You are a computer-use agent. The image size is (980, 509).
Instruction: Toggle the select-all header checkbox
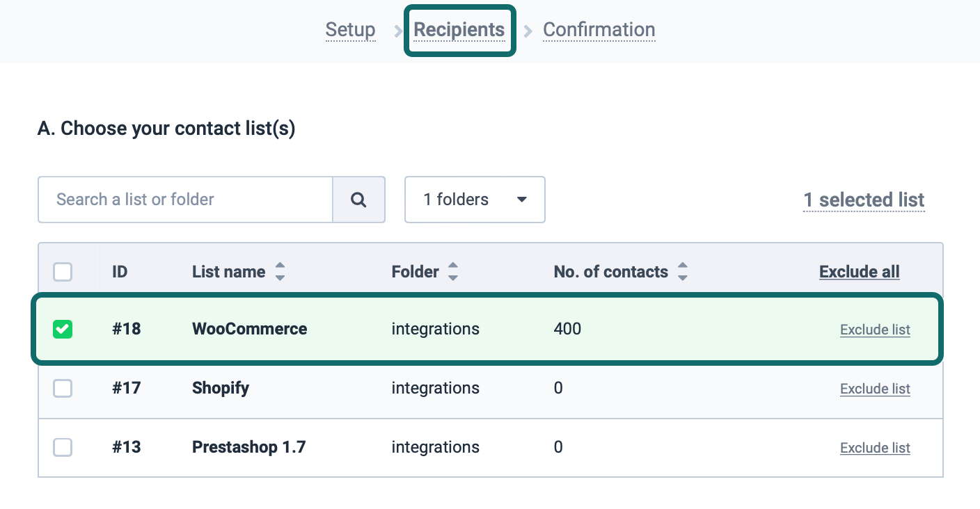click(x=63, y=272)
